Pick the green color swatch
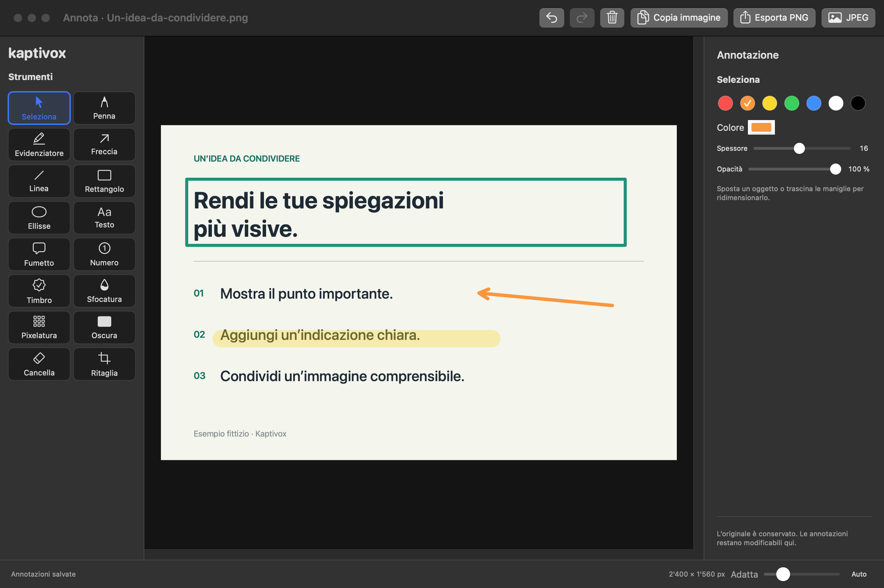Viewport: 884px width, 588px height. coord(792,103)
